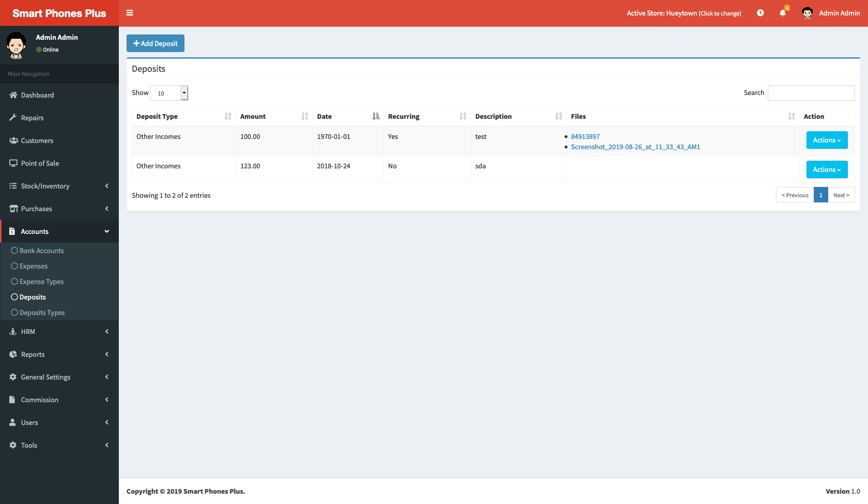Sort by Description column arrows
Image resolution: width=868 pixels, height=504 pixels.
pos(559,116)
